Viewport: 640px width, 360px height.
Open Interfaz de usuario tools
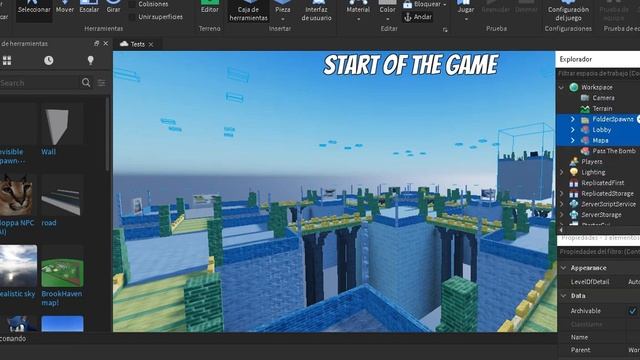coord(316,11)
